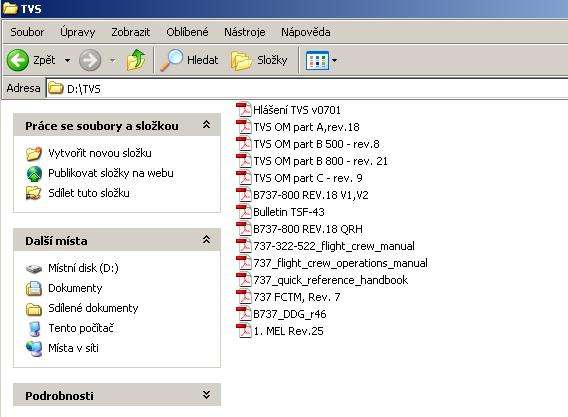Collapse the Práce se soubory a složkou panel

[206, 125]
